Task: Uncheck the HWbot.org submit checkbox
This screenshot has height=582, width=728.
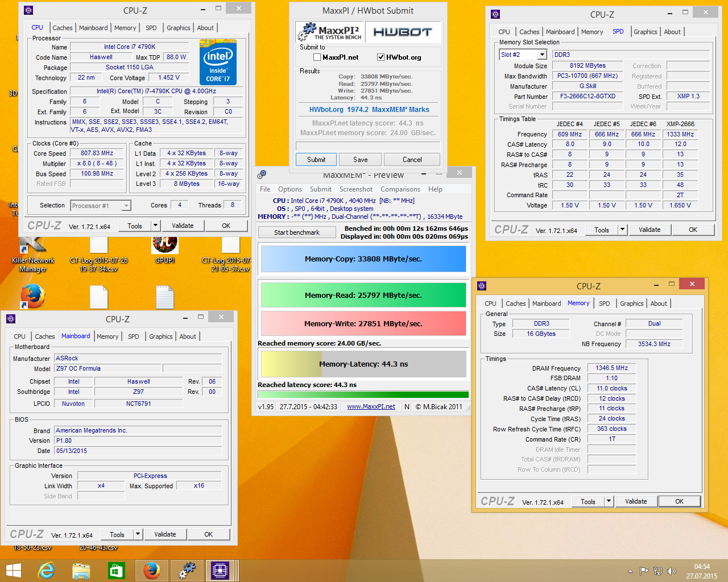Action: pos(381,57)
